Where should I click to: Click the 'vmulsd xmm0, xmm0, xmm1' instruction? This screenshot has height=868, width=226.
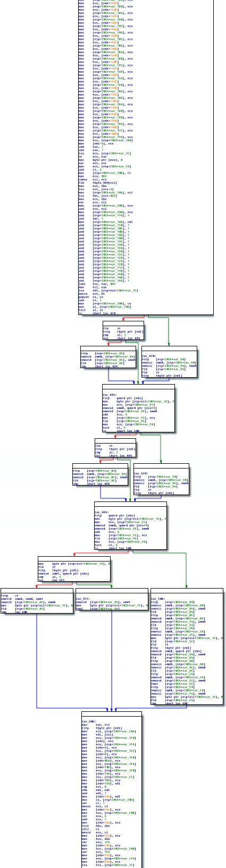22,598
